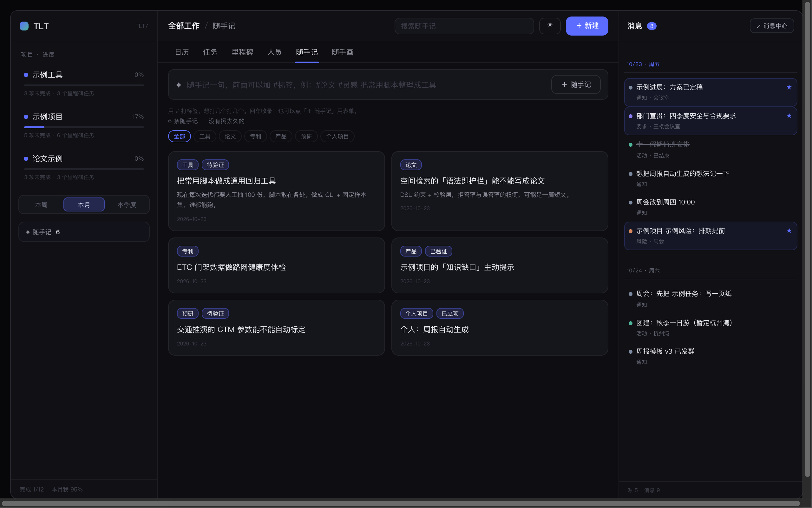Switch to the 随手画 tab
This screenshot has width=812, height=508.
(343, 52)
